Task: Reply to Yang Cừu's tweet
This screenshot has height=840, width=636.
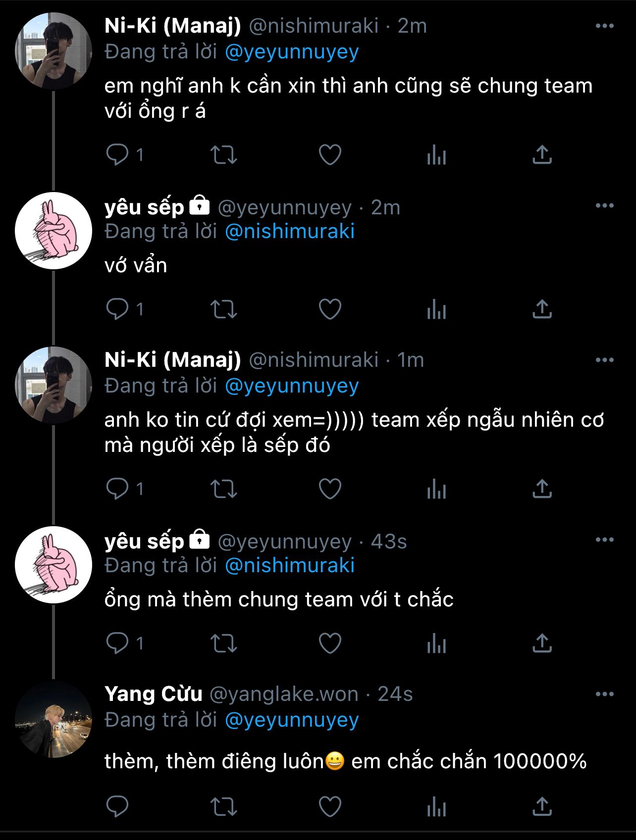Action: pyautogui.click(x=117, y=806)
